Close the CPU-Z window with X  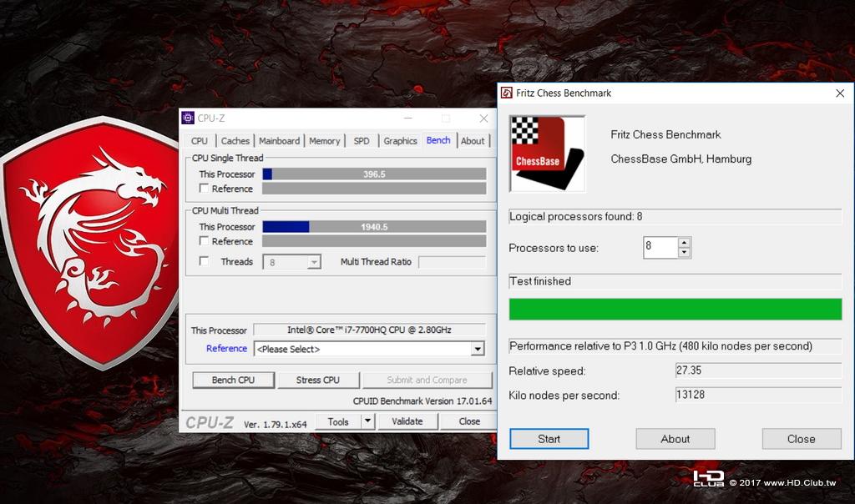[483, 118]
